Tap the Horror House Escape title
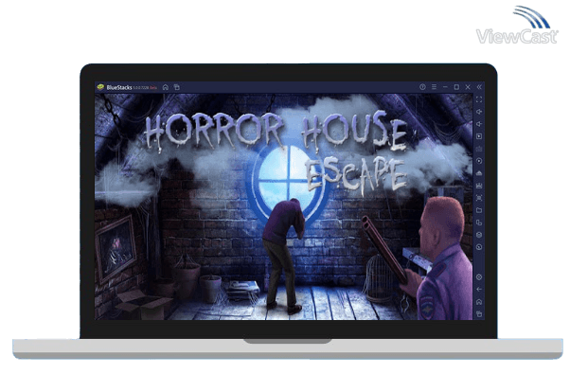Image resolution: width=570 pixels, height=392 pixels. [x=276, y=152]
